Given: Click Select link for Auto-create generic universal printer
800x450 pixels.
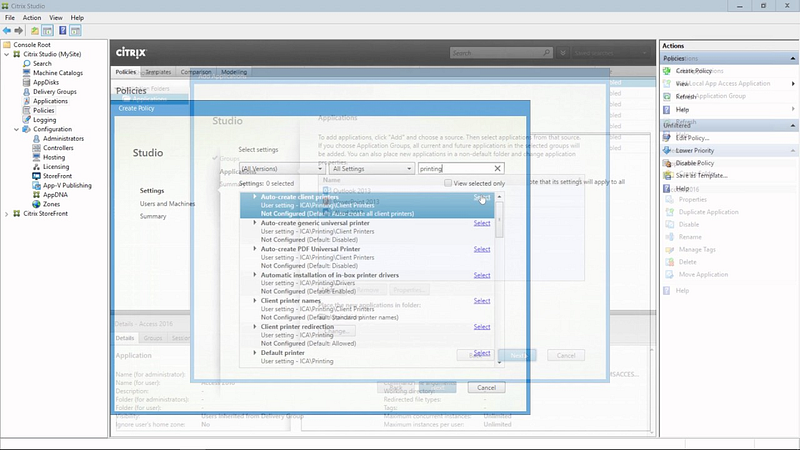Looking at the screenshot, I should point(482,223).
